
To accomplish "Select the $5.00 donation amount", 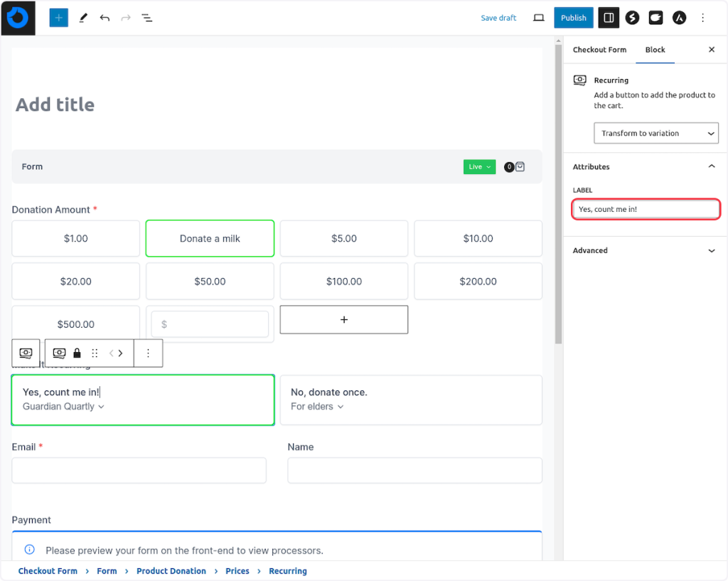I will click(x=344, y=238).
